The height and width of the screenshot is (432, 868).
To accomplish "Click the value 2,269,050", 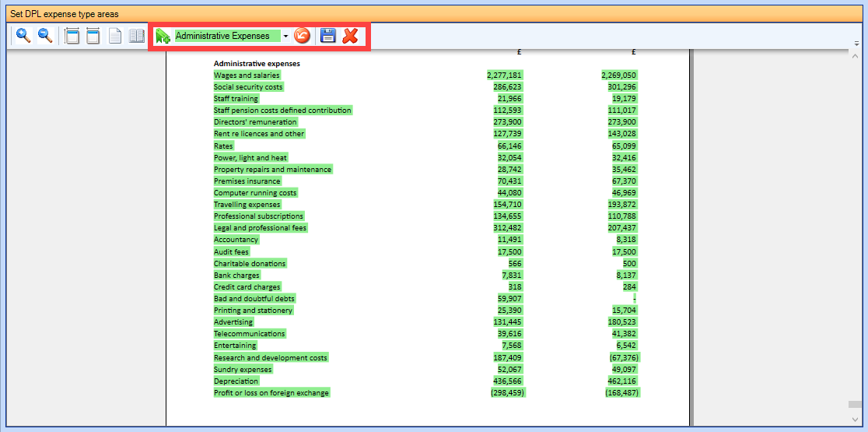I will tap(619, 76).
